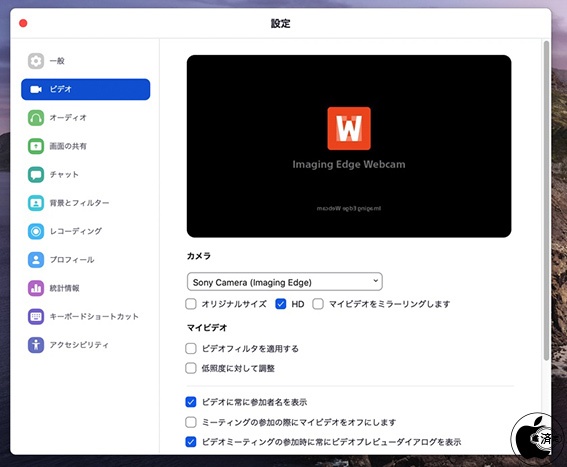Open the Share Screen (画面の共有) icon
Viewport: 567px width, 467px height.
coord(36,146)
